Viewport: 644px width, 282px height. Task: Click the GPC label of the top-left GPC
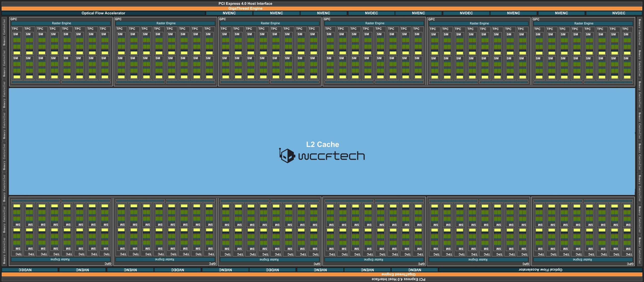[x=14, y=19]
